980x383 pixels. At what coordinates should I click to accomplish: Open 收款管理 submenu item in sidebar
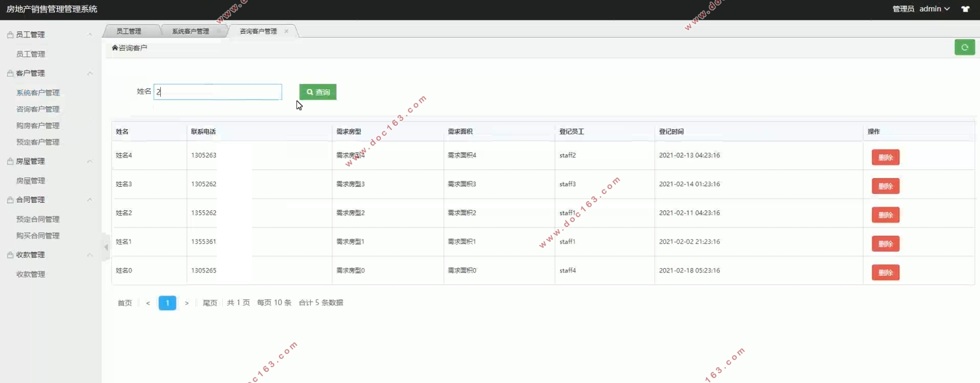tap(31, 274)
